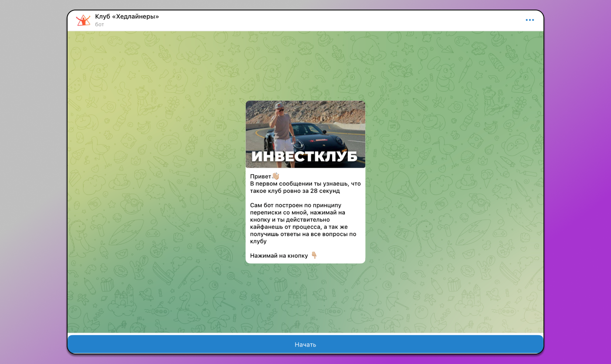Click the waving hand emoji after Привет
Screen dimensions: 611x364
(x=275, y=176)
